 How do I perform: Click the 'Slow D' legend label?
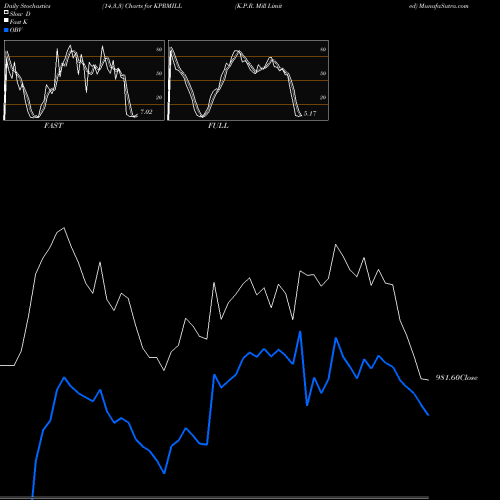click(x=20, y=14)
